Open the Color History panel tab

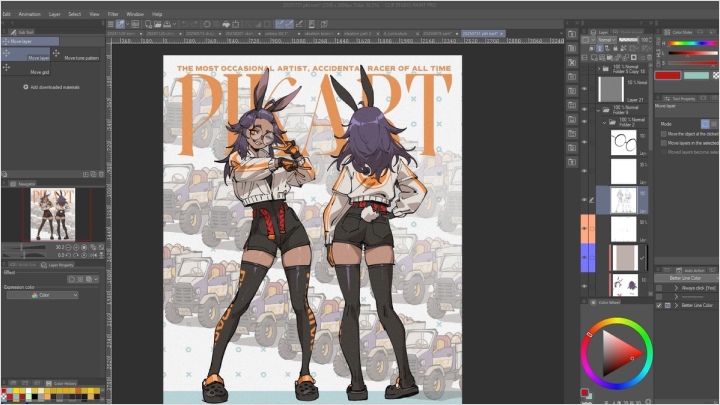[x=61, y=383]
